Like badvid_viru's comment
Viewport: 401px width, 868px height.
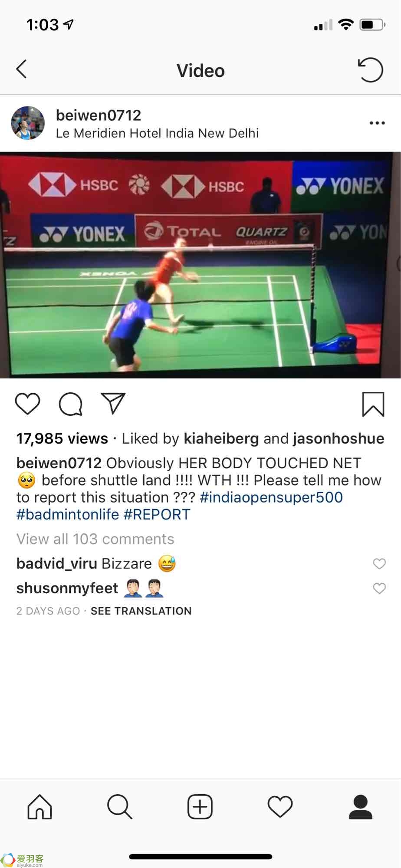pyautogui.click(x=379, y=563)
